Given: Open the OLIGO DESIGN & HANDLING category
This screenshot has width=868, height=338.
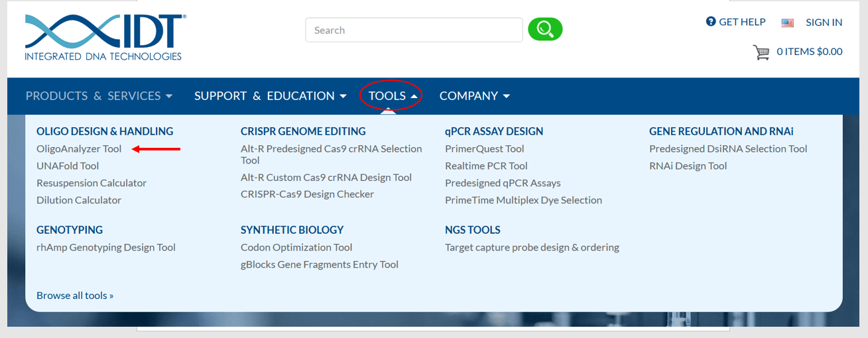Looking at the screenshot, I should click(105, 131).
